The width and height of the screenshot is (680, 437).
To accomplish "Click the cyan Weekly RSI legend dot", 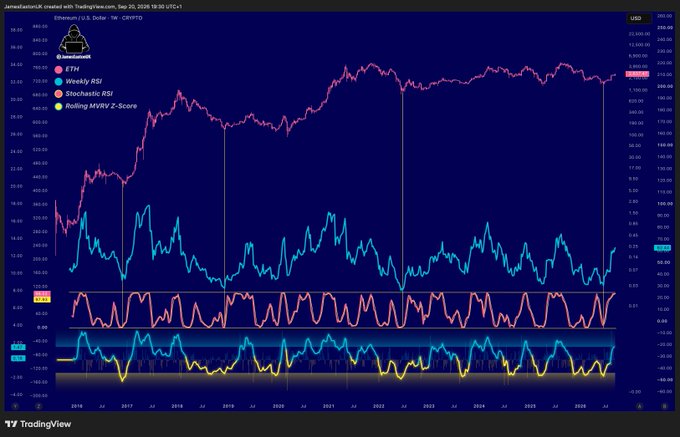I will pyautogui.click(x=59, y=82).
